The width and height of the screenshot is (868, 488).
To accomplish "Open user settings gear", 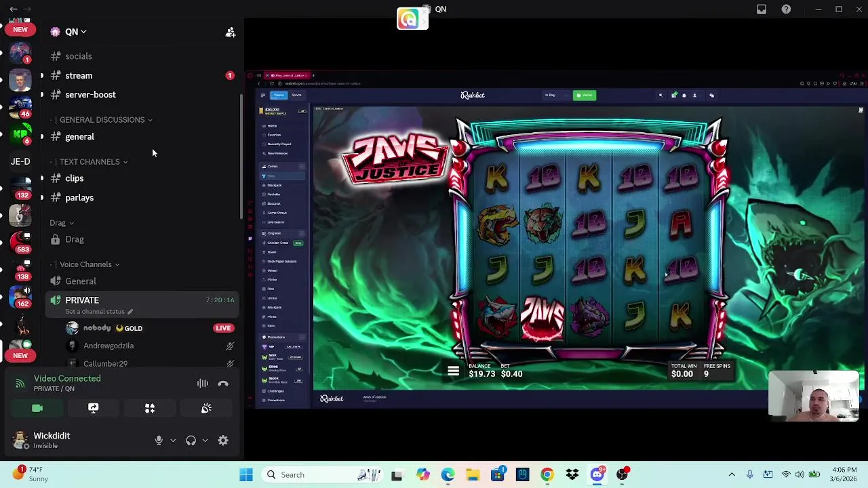I will (223, 441).
